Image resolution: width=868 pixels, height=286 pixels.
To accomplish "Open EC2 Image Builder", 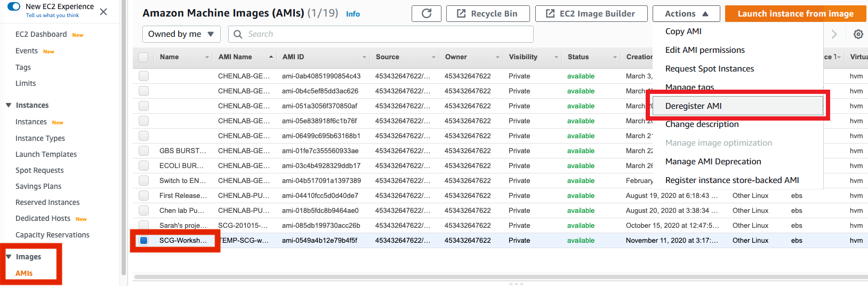I will coord(591,13).
